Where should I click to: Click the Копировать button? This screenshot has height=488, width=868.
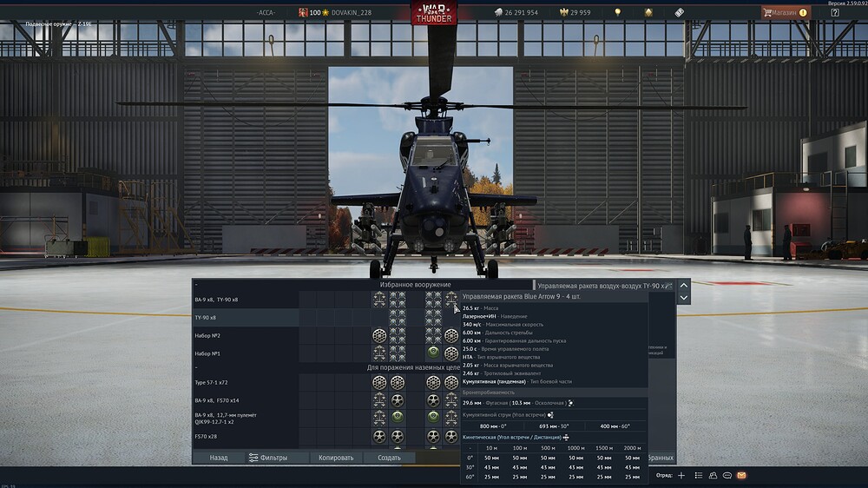[x=336, y=458]
